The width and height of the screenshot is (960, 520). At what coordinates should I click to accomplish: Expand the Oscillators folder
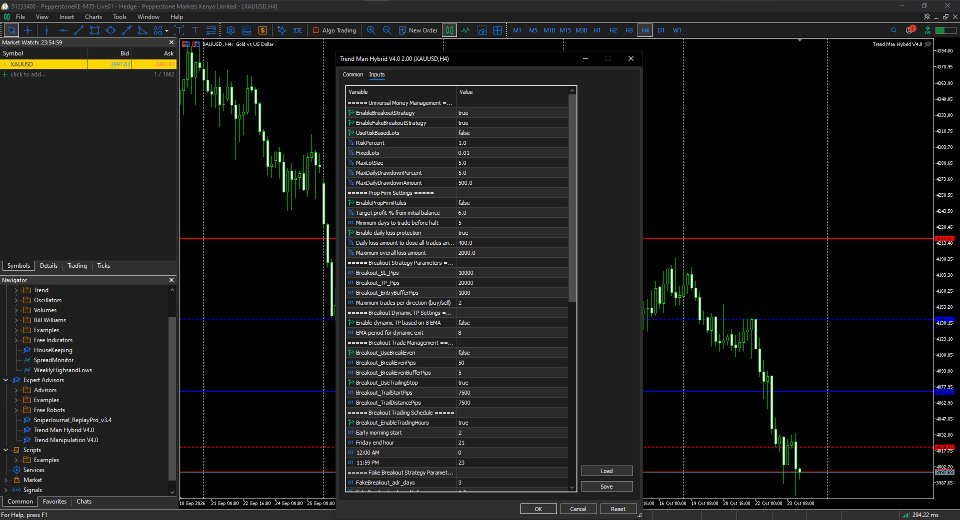pos(16,300)
